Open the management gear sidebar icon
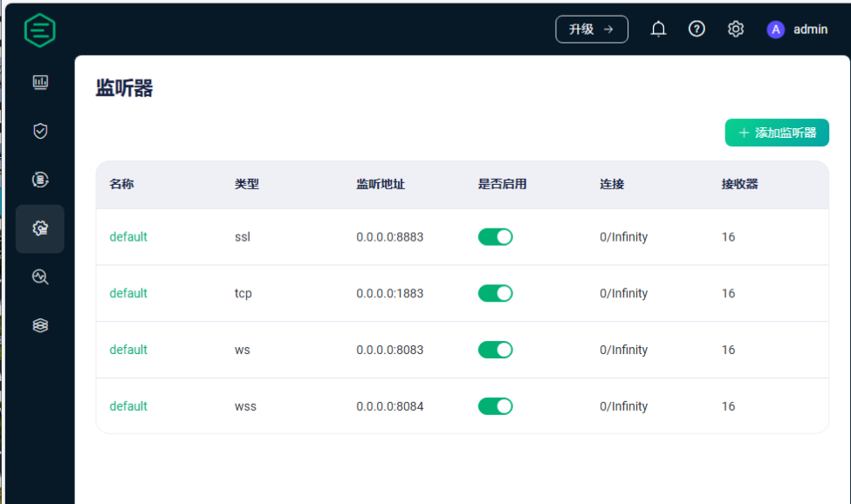 (x=40, y=228)
